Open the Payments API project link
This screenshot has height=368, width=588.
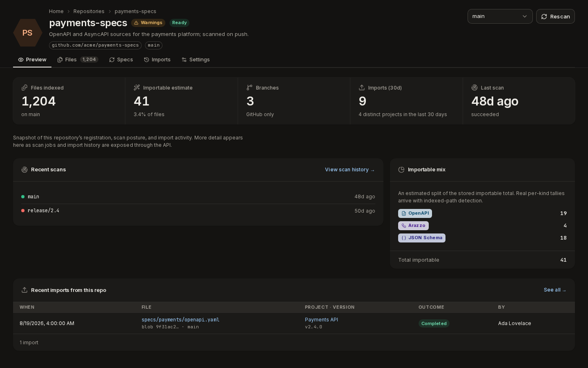tap(321, 320)
